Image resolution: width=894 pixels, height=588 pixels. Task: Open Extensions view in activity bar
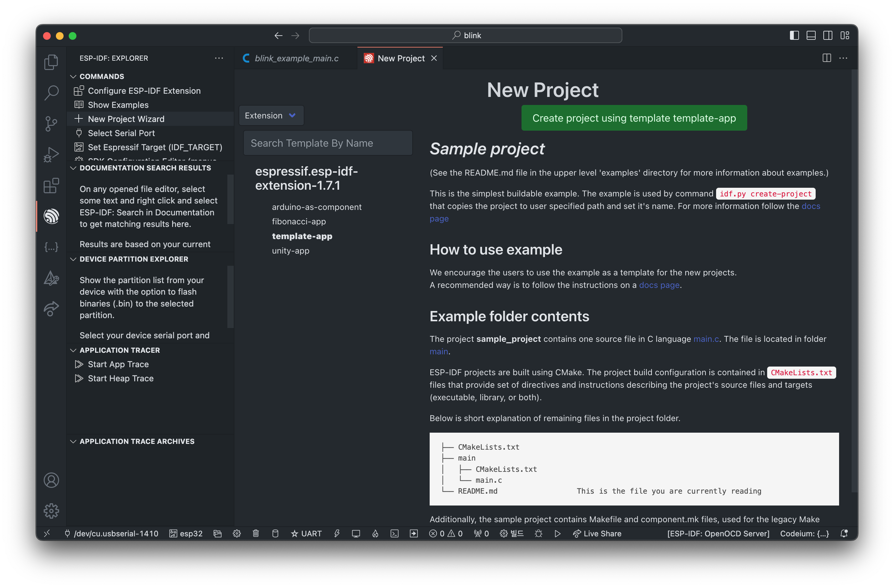(51, 186)
